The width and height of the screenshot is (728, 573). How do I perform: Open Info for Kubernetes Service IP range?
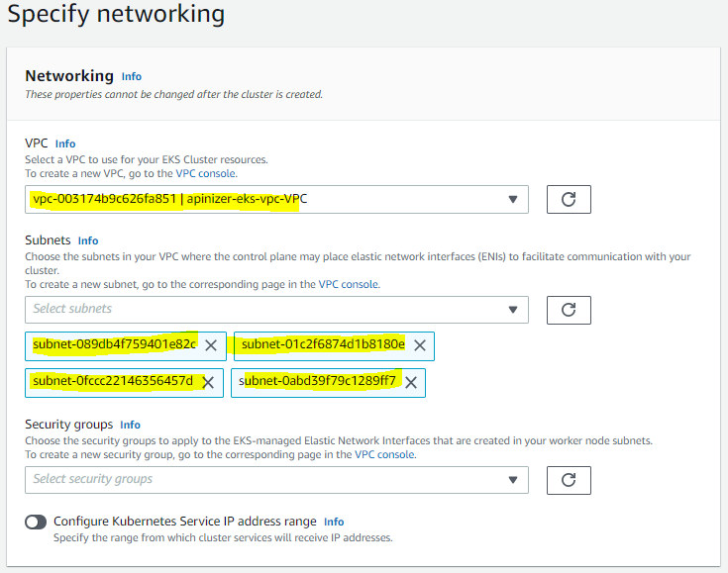tap(334, 522)
